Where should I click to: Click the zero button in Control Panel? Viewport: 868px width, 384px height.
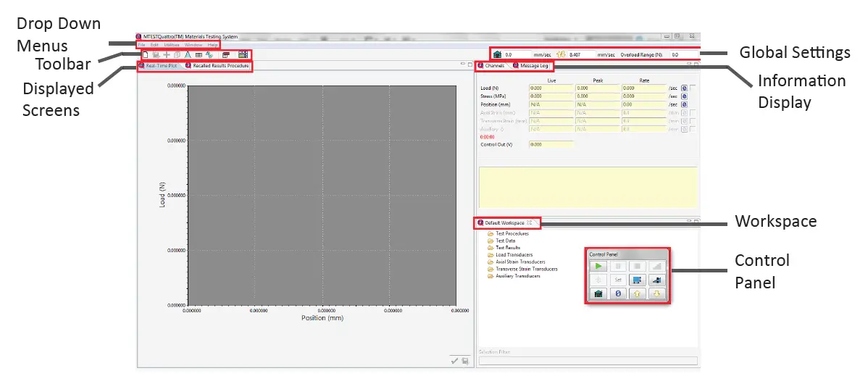pyautogui.click(x=618, y=294)
